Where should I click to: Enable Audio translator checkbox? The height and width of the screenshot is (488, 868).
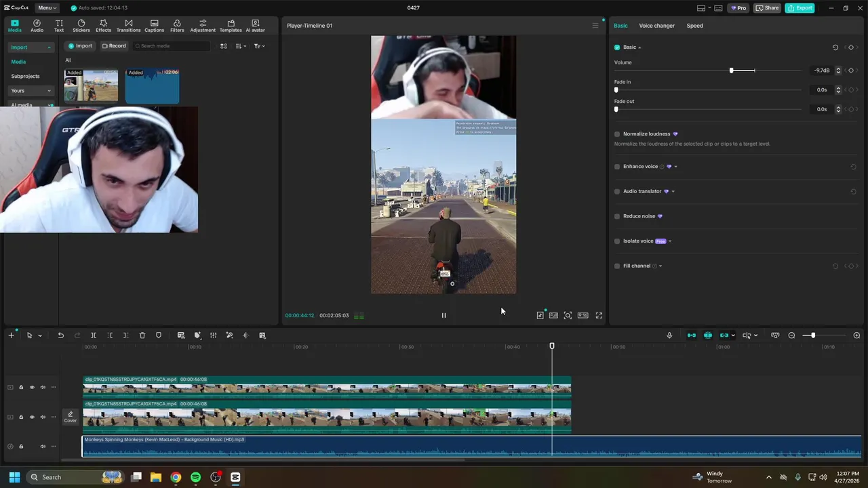click(x=617, y=191)
